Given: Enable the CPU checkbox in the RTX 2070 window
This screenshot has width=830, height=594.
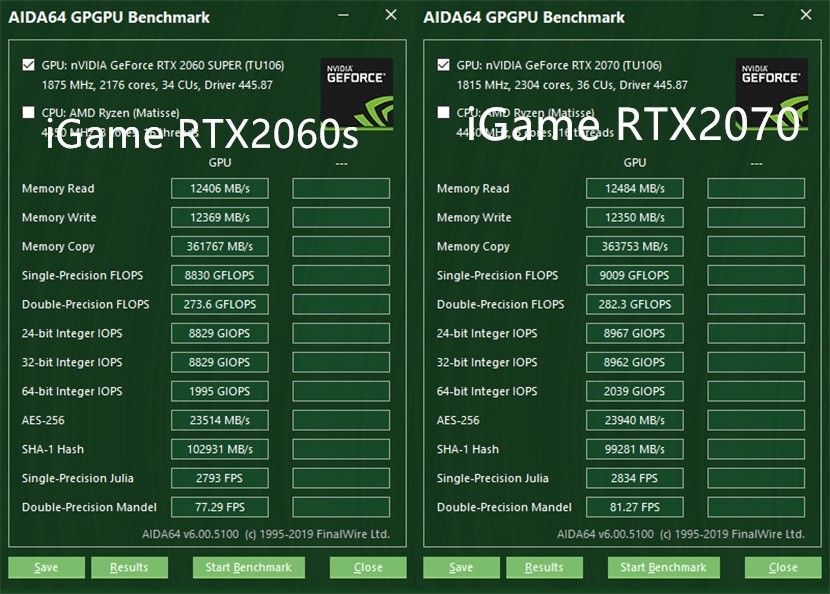Looking at the screenshot, I should (442, 112).
